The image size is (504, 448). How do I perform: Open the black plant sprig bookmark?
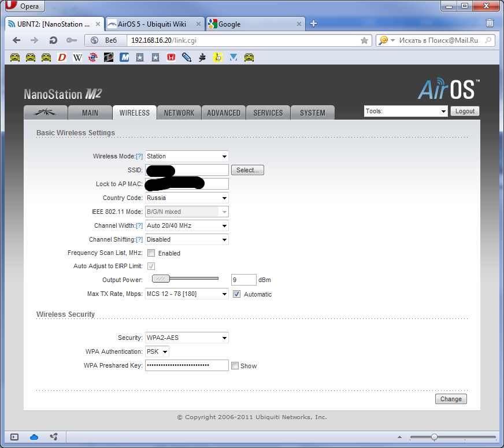click(x=202, y=58)
